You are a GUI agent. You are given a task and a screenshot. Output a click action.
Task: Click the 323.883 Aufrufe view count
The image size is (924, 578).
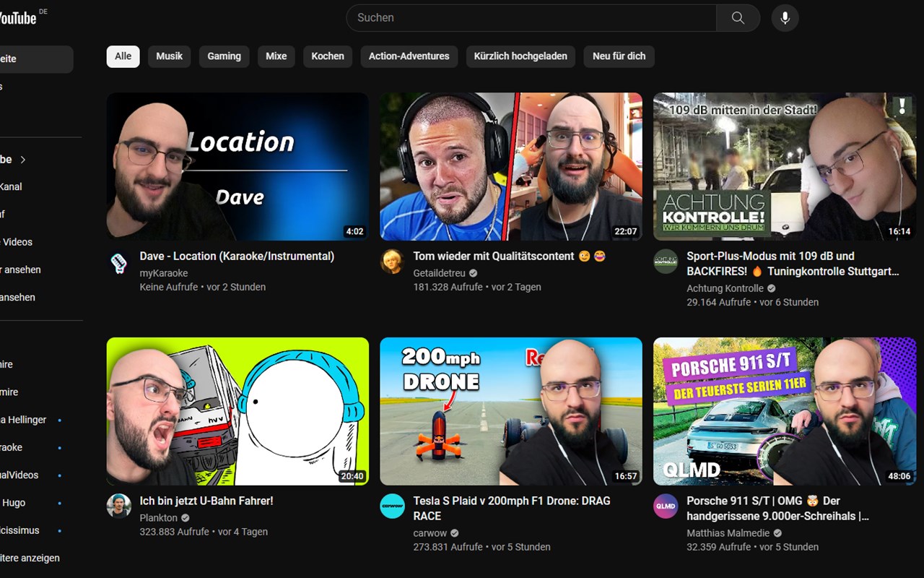(175, 531)
